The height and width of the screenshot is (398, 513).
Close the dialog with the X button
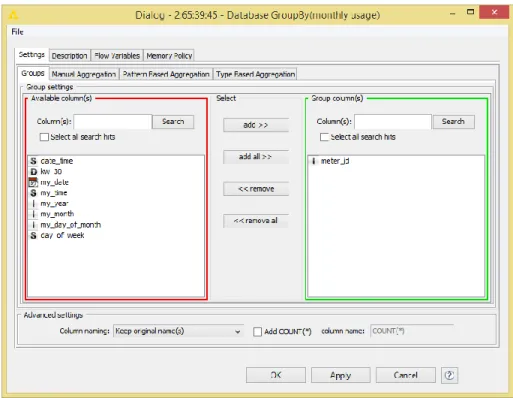[494, 12]
